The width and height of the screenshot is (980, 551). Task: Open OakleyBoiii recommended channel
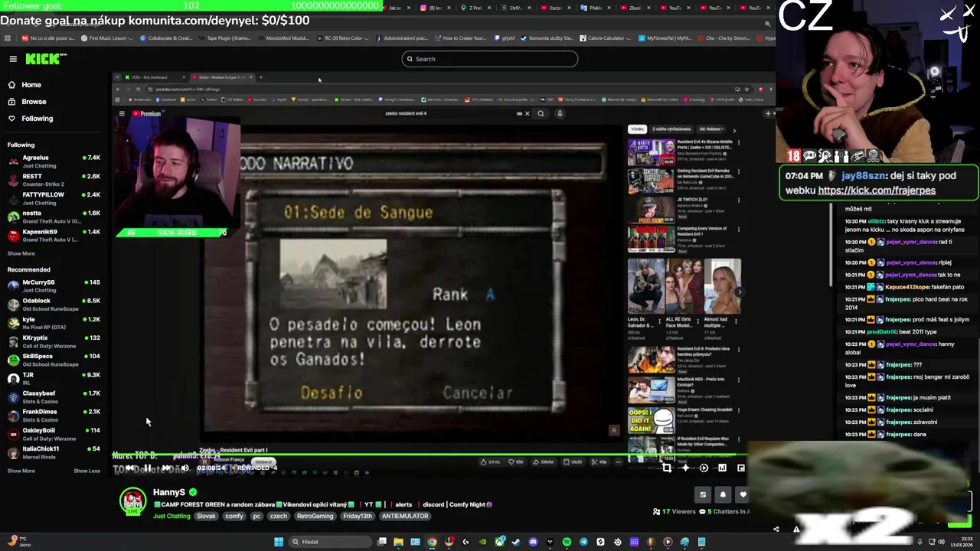click(54, 433)
